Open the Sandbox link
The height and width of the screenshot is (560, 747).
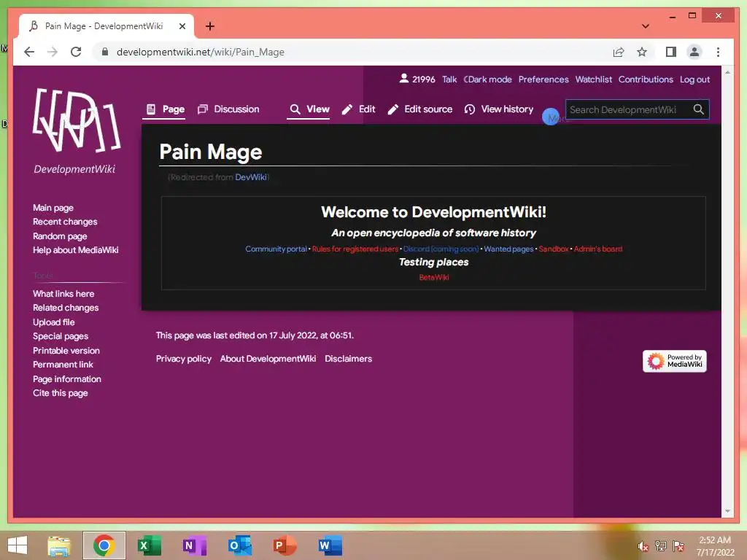point(554,249)
